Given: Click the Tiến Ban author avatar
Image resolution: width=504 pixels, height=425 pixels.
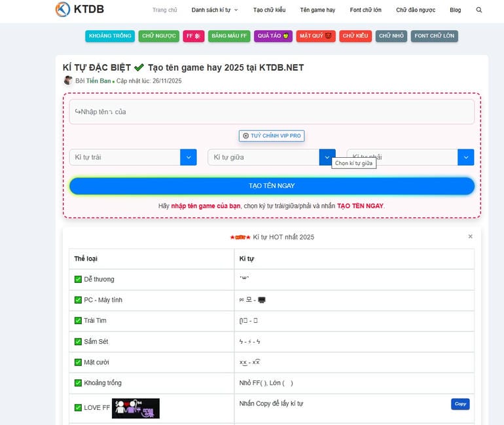Looking at the screenshot, I should coord(68,81).
